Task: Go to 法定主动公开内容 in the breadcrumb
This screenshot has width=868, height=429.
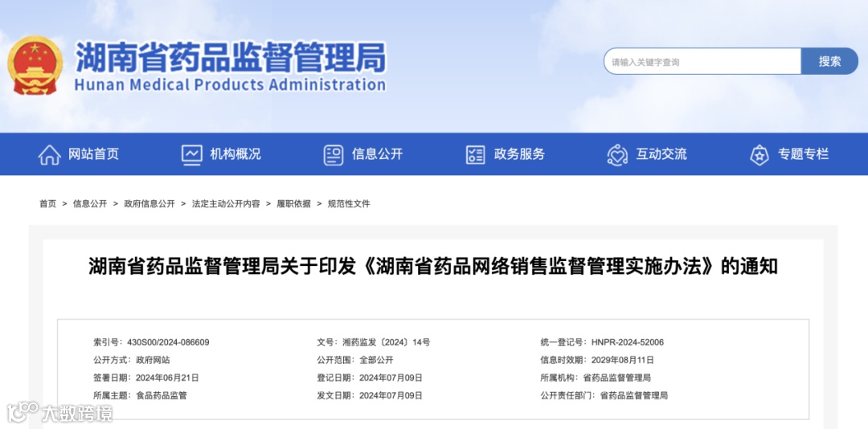Action: click(226, 204)
